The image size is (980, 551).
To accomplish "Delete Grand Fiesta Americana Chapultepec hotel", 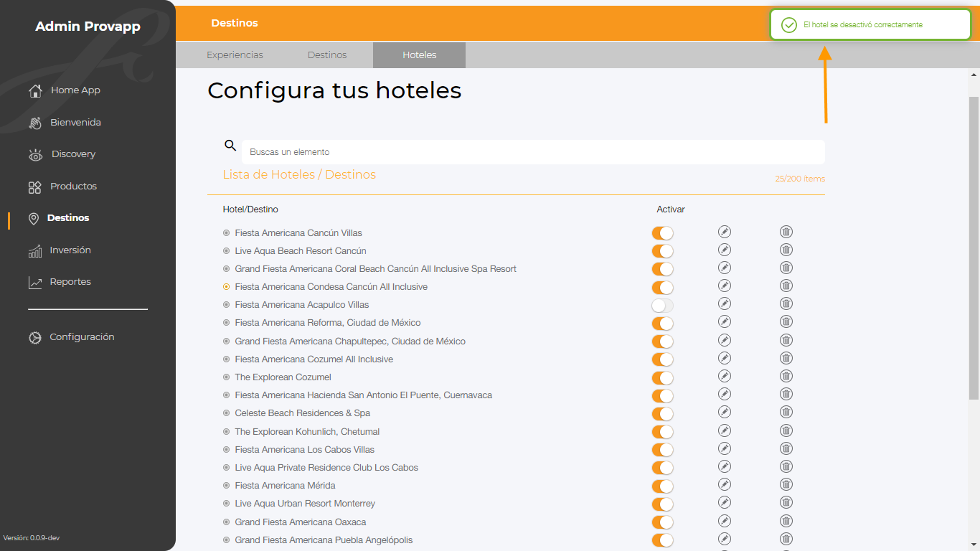I will pyautogui.click(x=786, y=340).
